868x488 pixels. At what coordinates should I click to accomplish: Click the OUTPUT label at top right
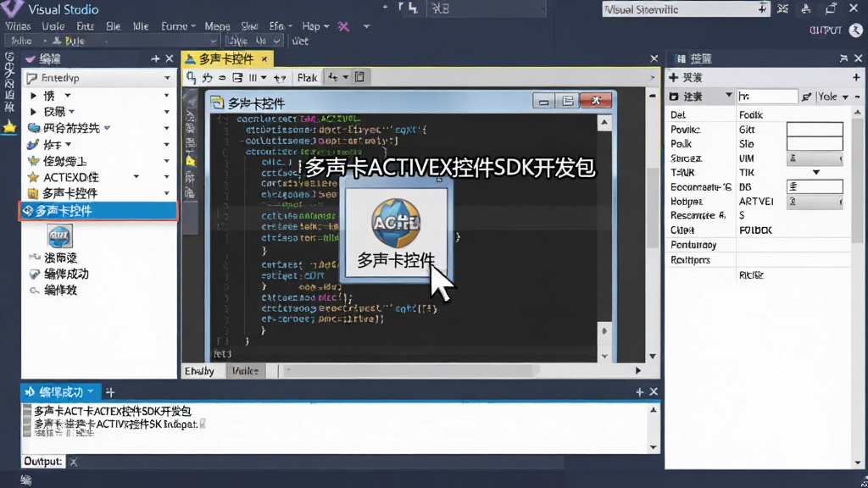[x=826, y=30]
